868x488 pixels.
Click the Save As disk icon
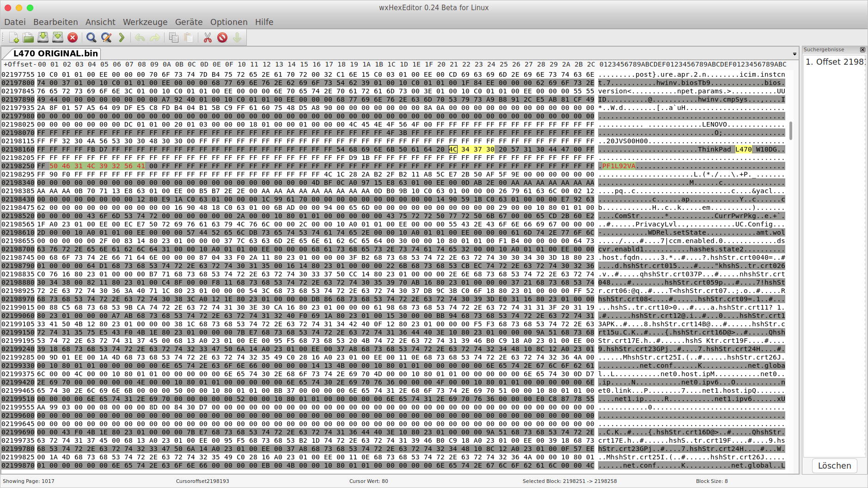pyautogui.click(x=58, y=37)
